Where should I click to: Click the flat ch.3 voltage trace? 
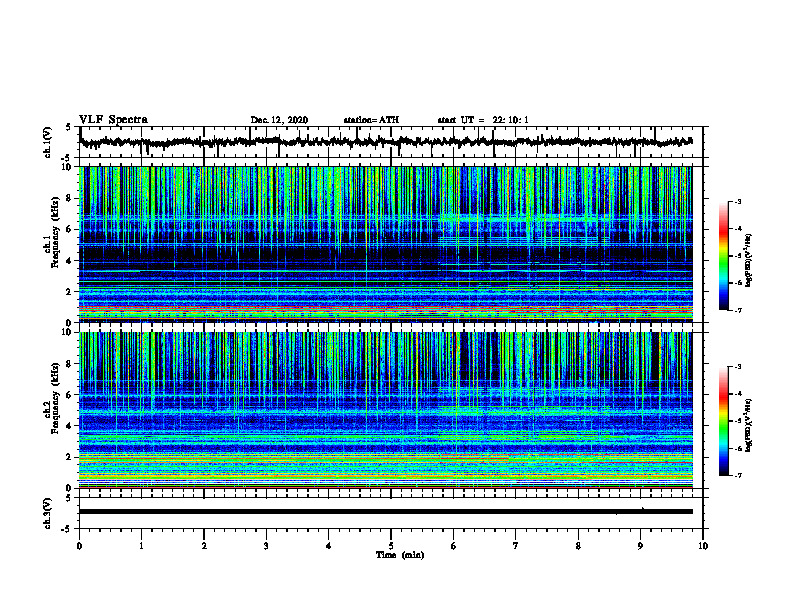pyautogui.click(x=386, y=512)
